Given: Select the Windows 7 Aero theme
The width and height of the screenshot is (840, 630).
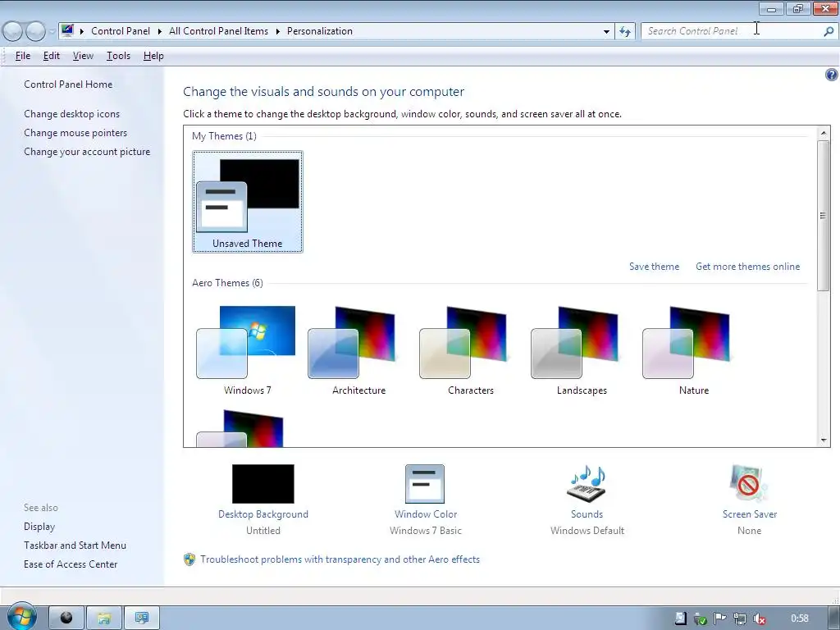Looking at the screenshot, I should point(247,350).
